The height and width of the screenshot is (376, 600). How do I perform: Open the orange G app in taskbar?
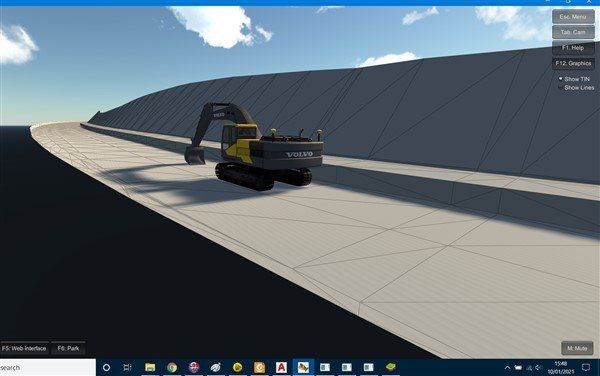click(259, 368)
